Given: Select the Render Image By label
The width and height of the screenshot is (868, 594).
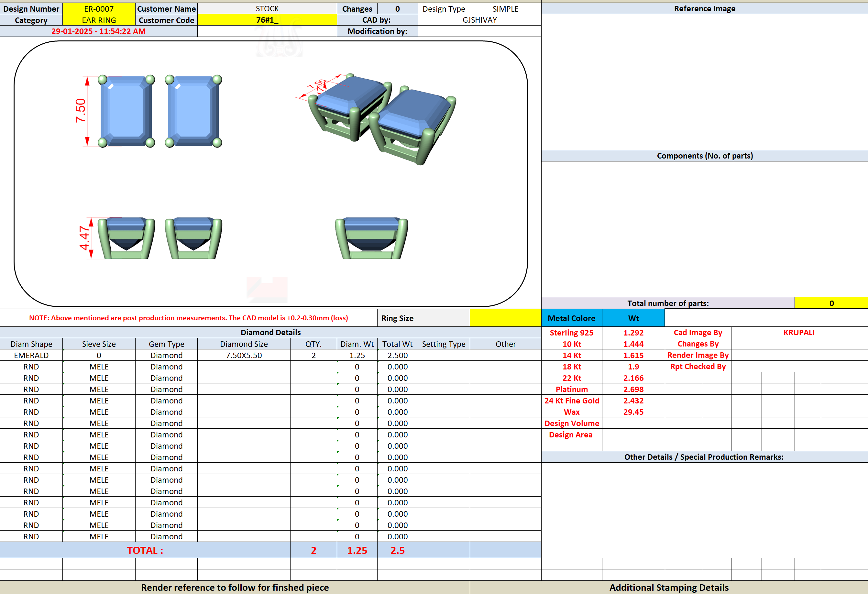Looking at the screenshot, I should click(698, 355).
